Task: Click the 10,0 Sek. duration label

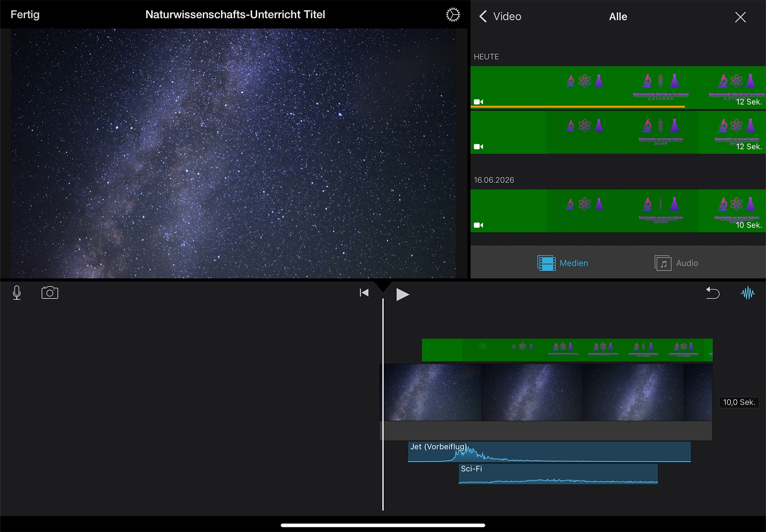Action: [x=739, y=403]
